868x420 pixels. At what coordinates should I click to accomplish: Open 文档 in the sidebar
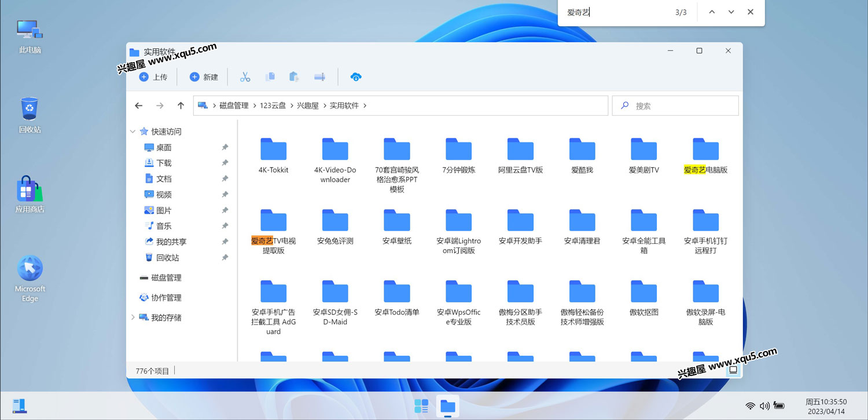pyautogui.click(x=157, y=179)
